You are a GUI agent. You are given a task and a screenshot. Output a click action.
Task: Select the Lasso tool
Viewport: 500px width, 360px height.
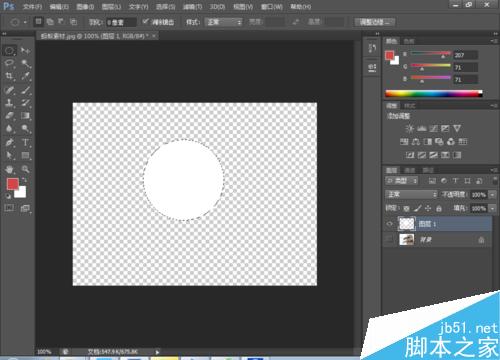tap(9, 63)
